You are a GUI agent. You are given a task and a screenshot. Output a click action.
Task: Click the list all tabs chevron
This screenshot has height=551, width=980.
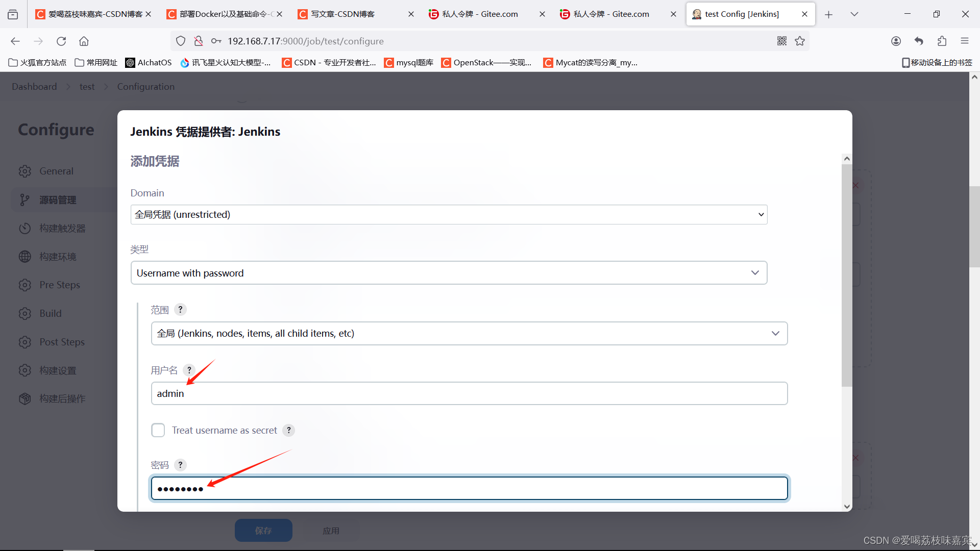(854, 14)
